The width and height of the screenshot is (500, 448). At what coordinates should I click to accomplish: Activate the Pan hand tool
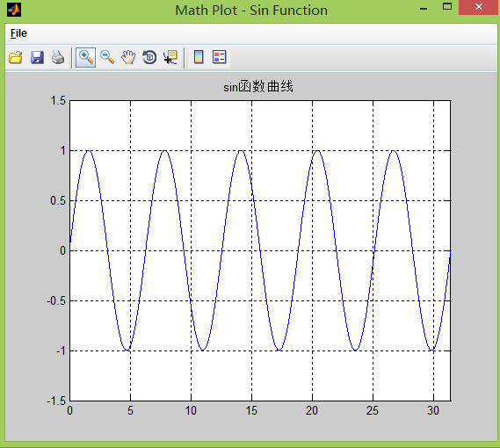pyautogui.click(x=128, y=58)
